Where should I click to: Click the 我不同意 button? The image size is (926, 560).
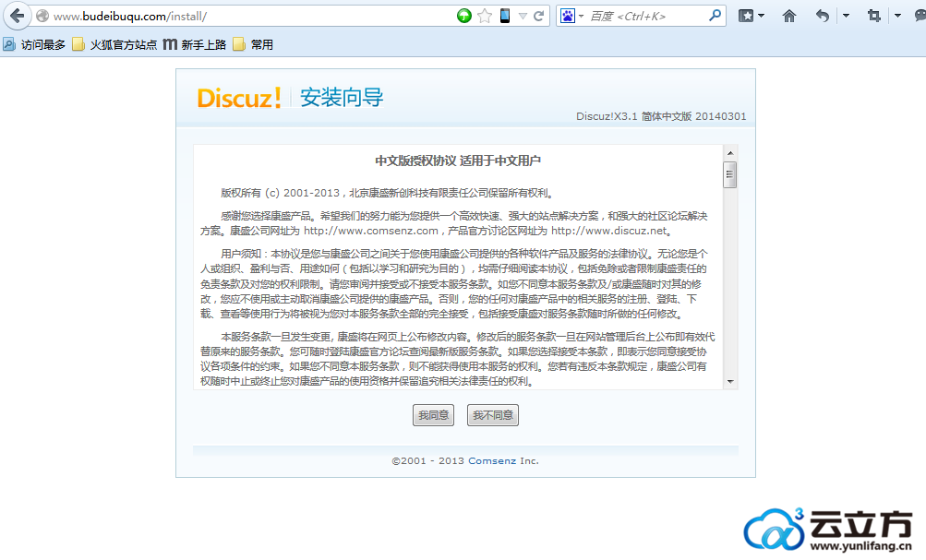[x=492, y=415]
